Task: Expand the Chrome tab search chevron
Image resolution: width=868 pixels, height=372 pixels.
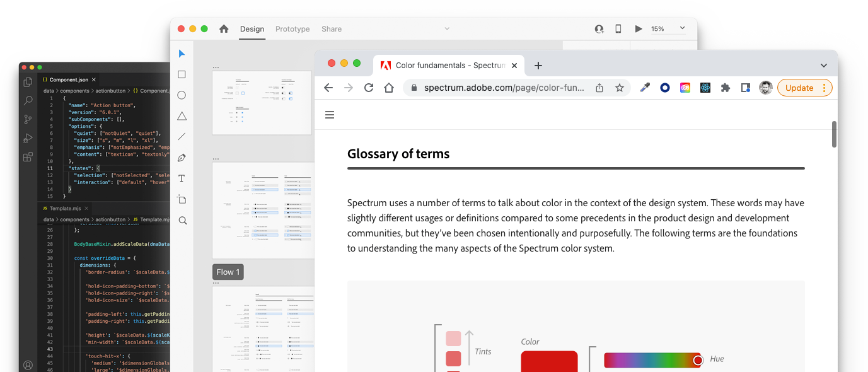Action: 824,66
